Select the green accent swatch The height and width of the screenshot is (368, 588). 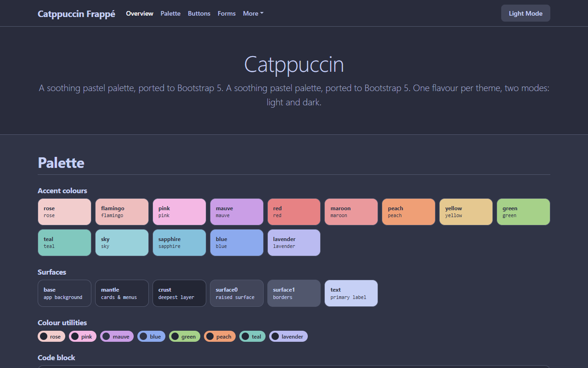coord(524,212)
